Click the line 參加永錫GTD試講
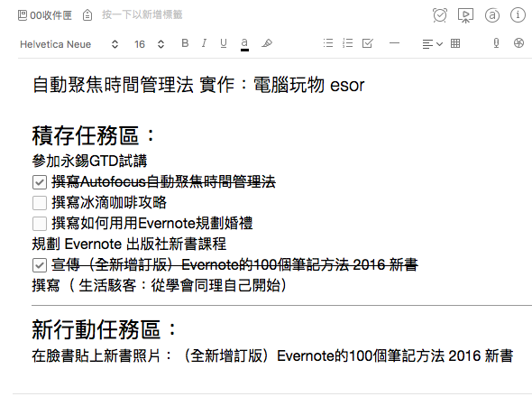Image resolution: width=532 pixels, height=406 pixels. click(x=89, y=161)
